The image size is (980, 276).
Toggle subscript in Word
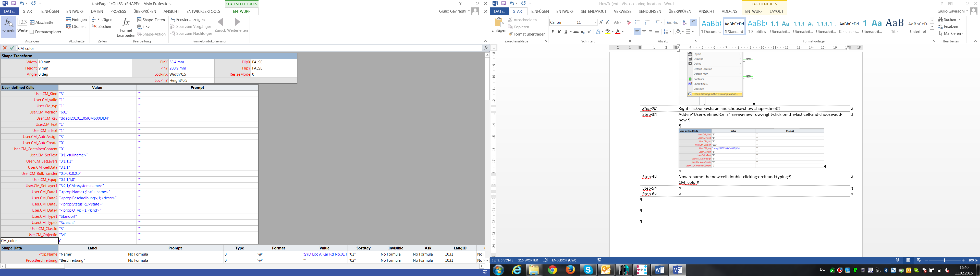[582, 32]
